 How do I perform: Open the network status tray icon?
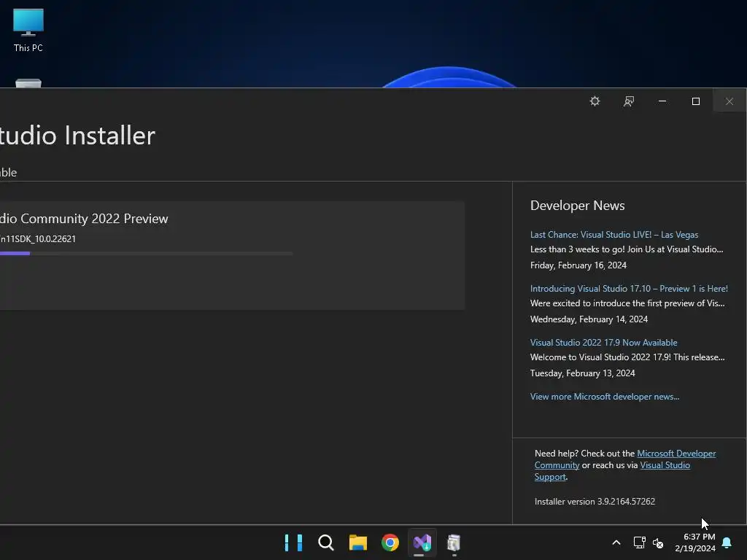click(639, 542)
